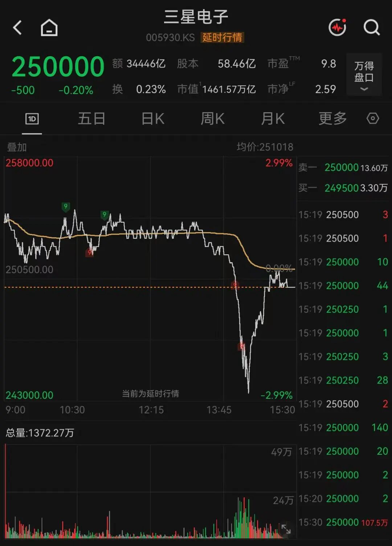Tap the 均价:251018 average price label
This screenshot has height=546, width=392.
tap(265, 147)
